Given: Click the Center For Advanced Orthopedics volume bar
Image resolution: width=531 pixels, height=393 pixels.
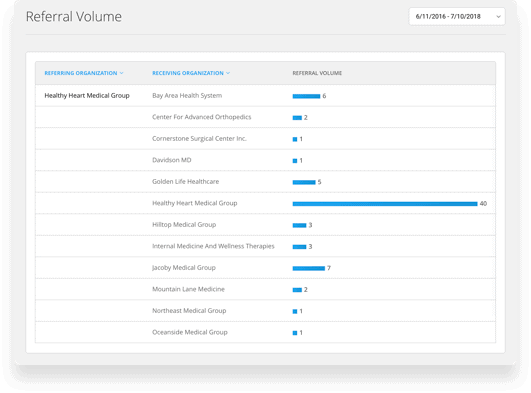Looking at the screenshot, I should point(297,118).
